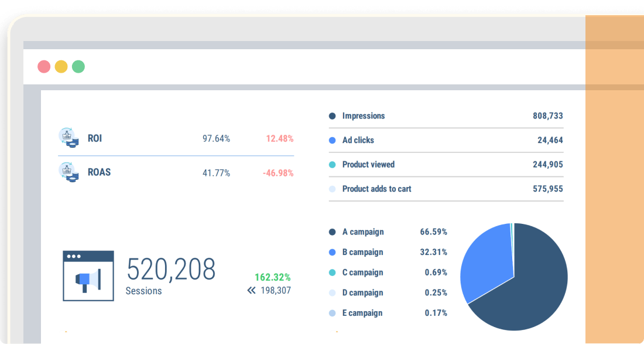Click the double chevron beside 198,307
The width and height of the screenshot is (644, 344).
point(252,290)
